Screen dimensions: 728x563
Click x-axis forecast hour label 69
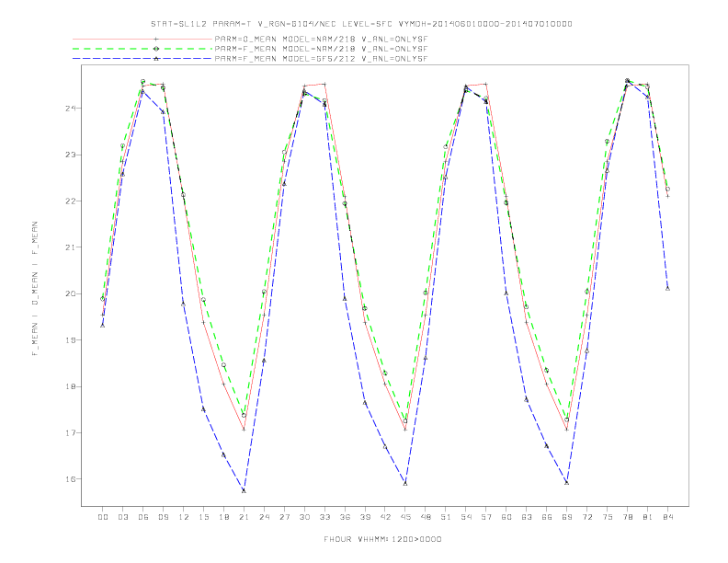[x=567, y=517]
